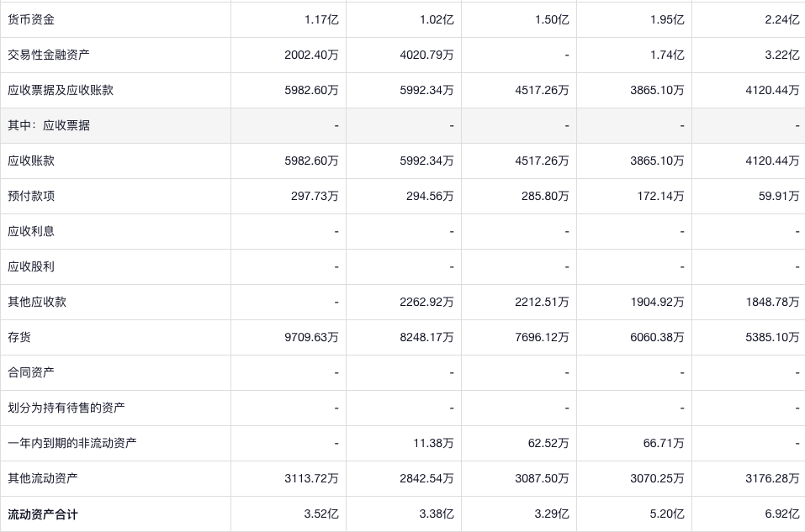Select the 其他应收款 row label
The width and height of the screenshot is (805, 532).
(37, 302)
